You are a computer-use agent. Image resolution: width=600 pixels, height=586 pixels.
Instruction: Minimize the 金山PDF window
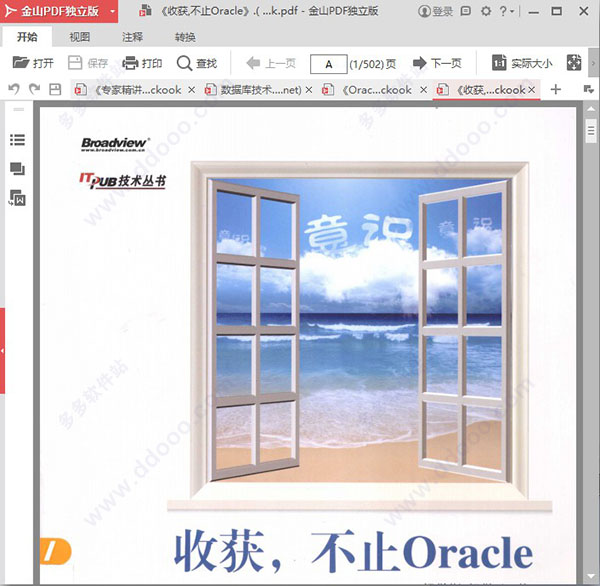(x=534, y=12)
